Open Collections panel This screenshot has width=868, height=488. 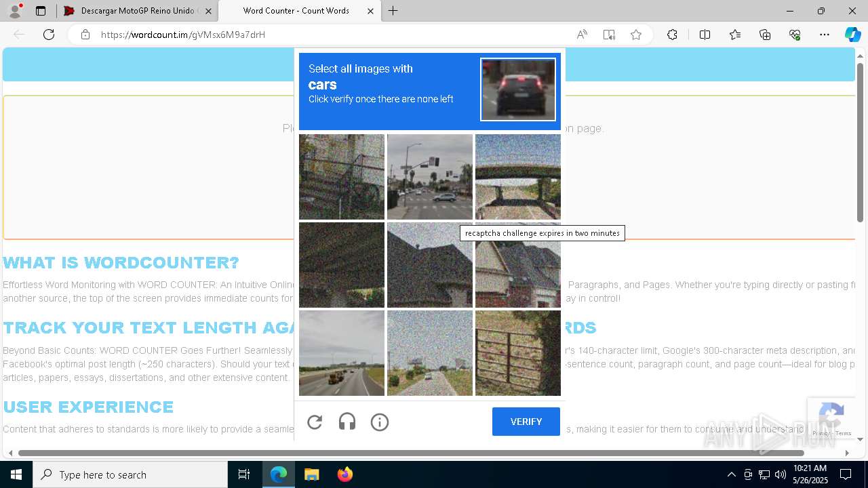pyautogui.click(x=765, y=35)
